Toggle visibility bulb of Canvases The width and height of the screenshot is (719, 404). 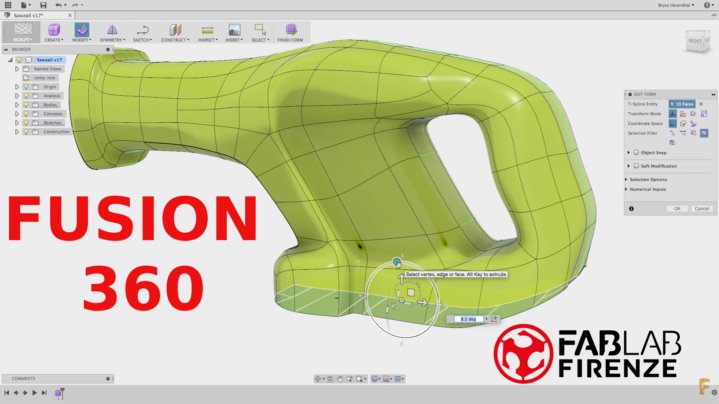point(26,114)
